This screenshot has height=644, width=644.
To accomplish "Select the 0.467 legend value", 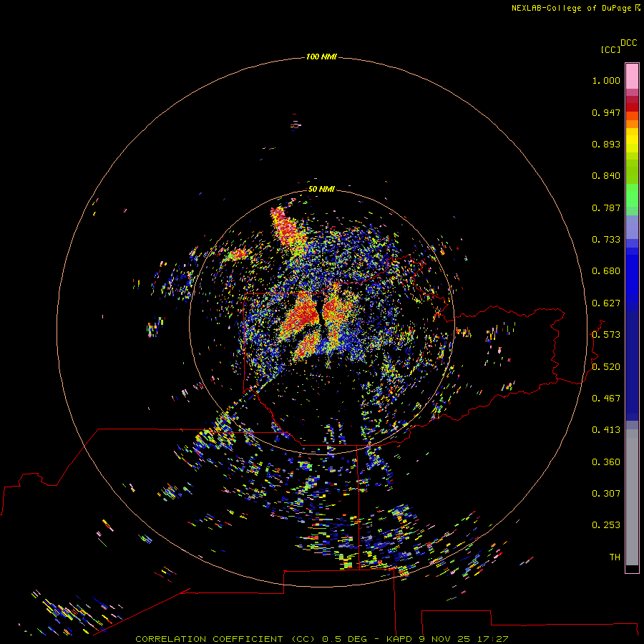I will [606, 399].
